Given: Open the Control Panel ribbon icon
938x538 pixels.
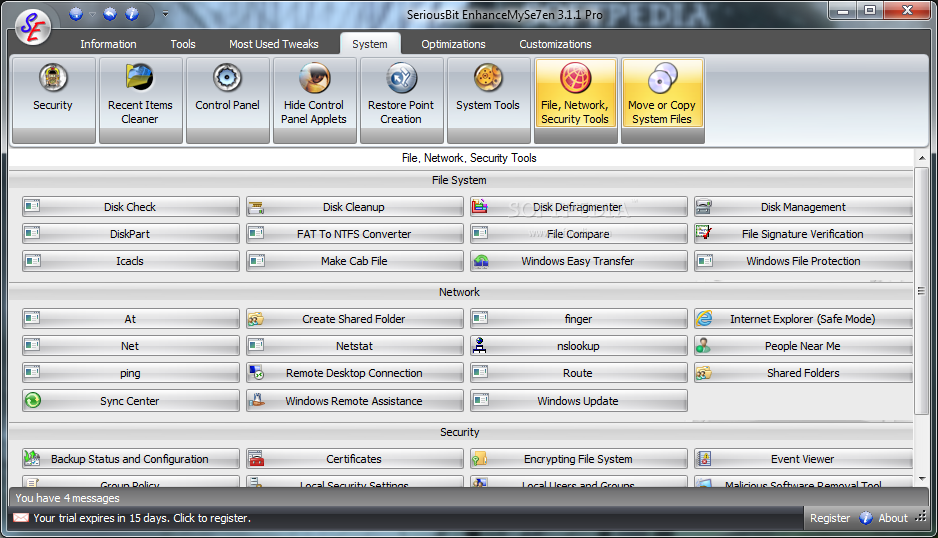Looking at the screenshot, I should [227, 100].
